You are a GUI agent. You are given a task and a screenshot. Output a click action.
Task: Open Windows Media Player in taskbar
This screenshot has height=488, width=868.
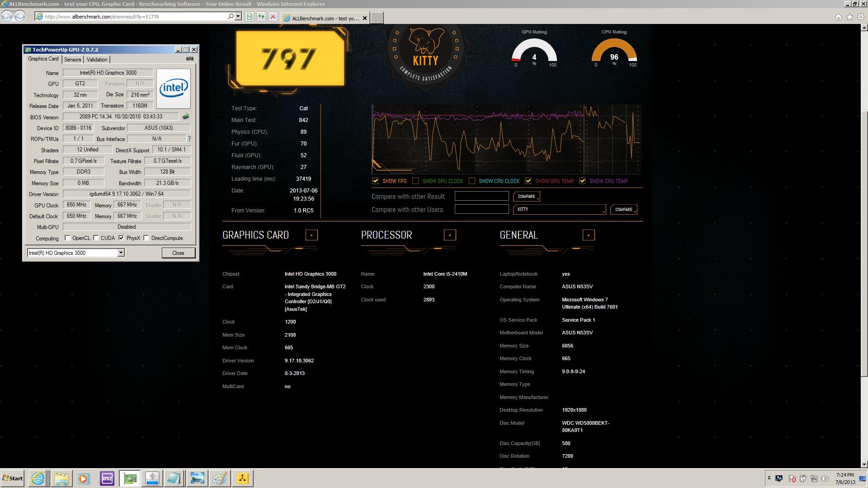point(84,478)
